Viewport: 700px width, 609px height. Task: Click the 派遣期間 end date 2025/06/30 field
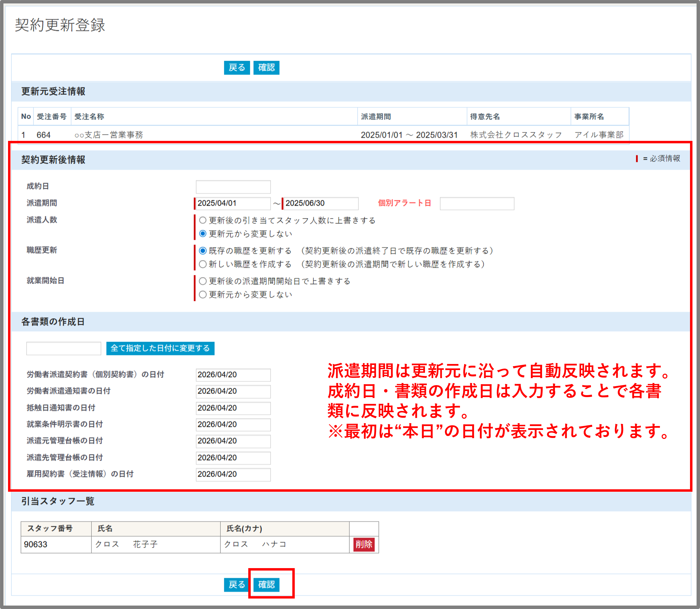pyautogui.click(x=321, y=203)
